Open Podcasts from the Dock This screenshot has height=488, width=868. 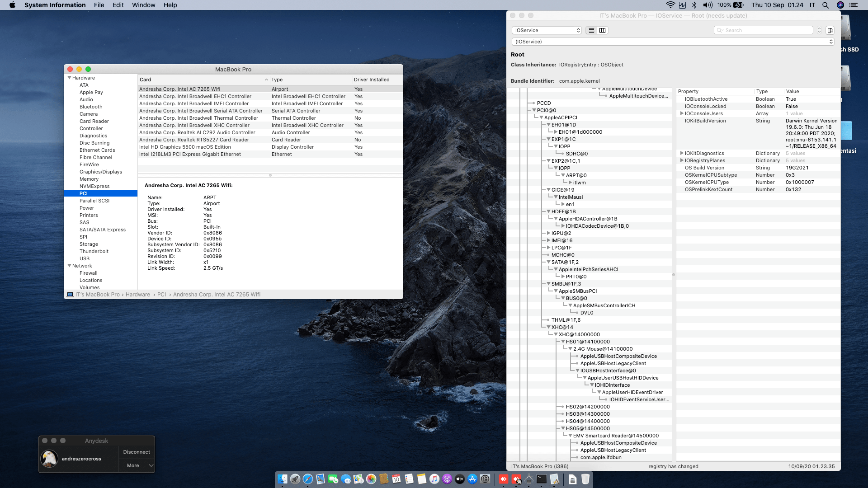click(447, 479)
